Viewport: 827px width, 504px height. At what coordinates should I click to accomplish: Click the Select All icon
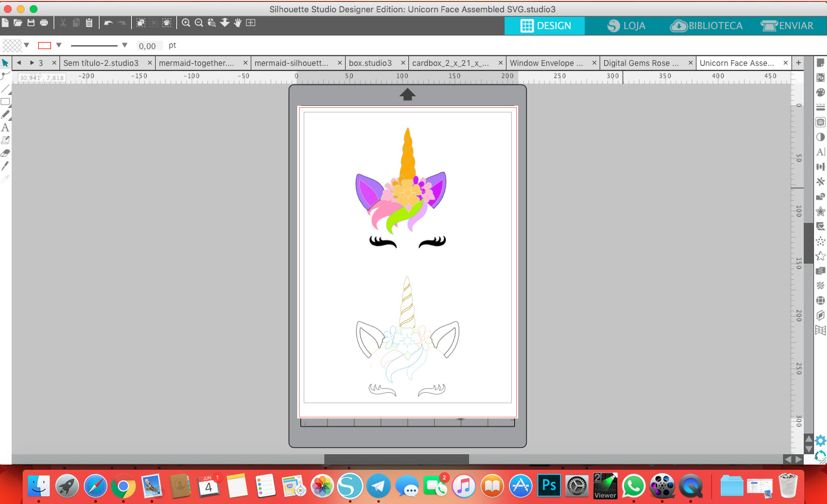[141, 23]
